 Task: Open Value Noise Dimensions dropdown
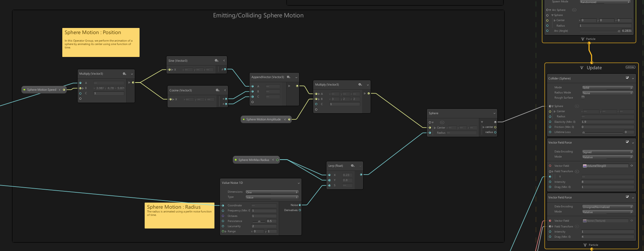click(272, 192)
